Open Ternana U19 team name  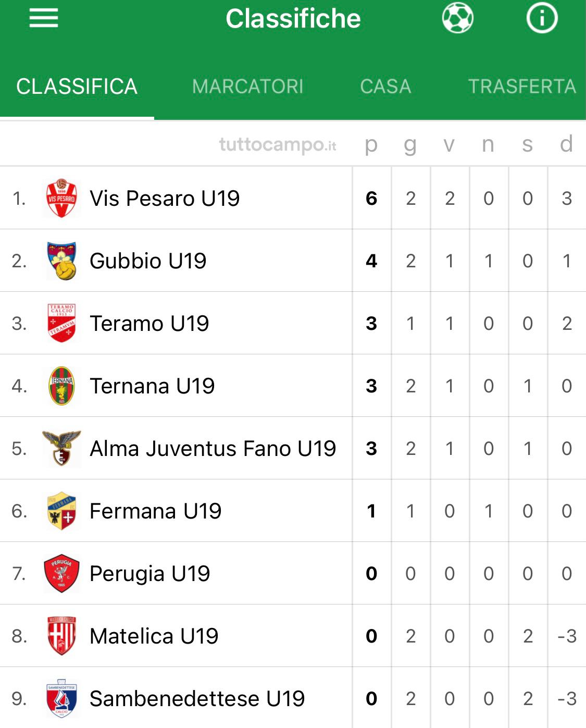click(152, 386)
